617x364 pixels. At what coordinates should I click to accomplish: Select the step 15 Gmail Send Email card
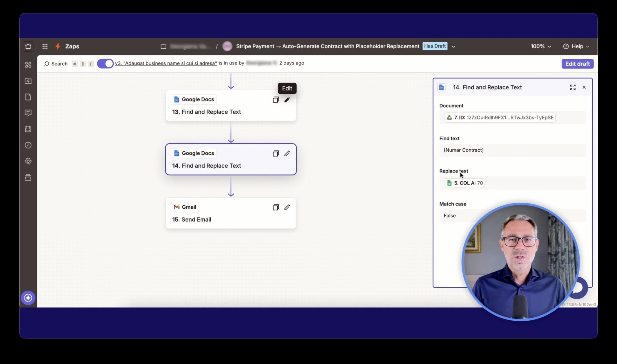click(x=231, y=213)
